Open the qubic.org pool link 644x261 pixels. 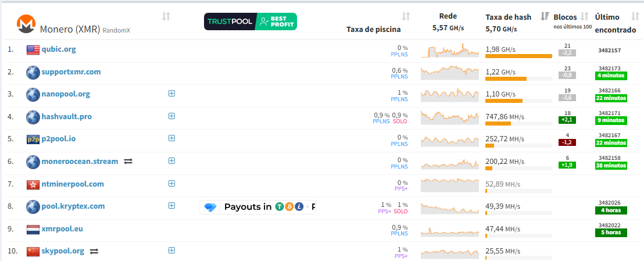tap(59, 49)
